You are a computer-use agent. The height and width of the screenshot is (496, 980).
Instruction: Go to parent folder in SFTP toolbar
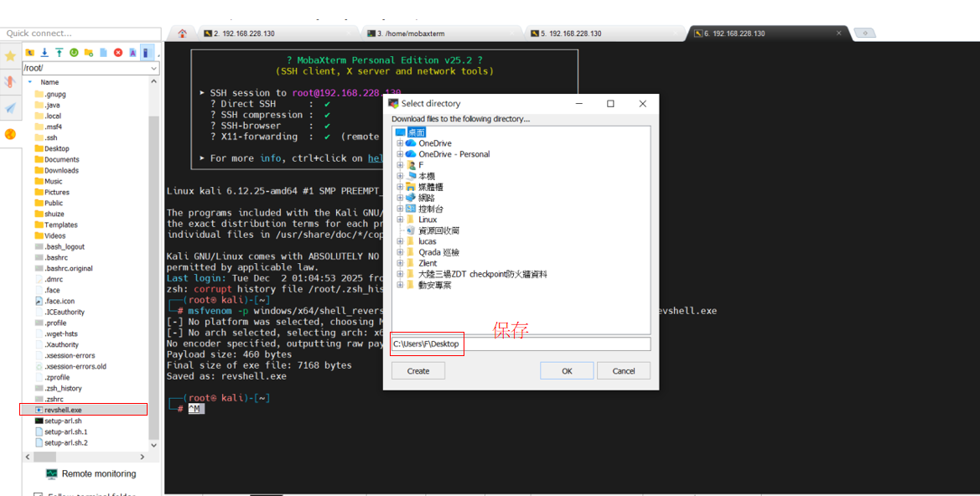30,53
